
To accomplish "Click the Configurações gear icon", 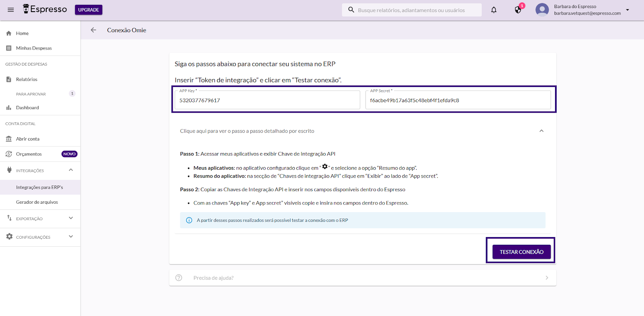I will 9,236.
